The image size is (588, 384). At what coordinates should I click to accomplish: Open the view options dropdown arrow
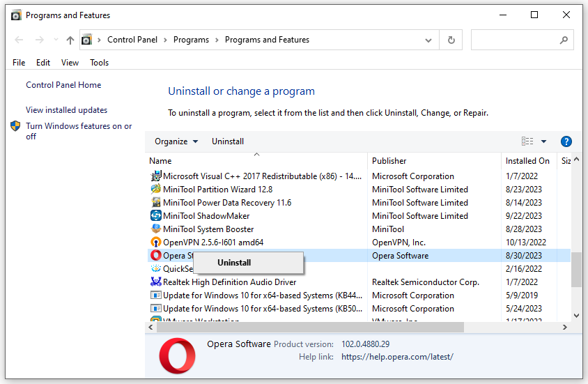click(x=543, y=141)
